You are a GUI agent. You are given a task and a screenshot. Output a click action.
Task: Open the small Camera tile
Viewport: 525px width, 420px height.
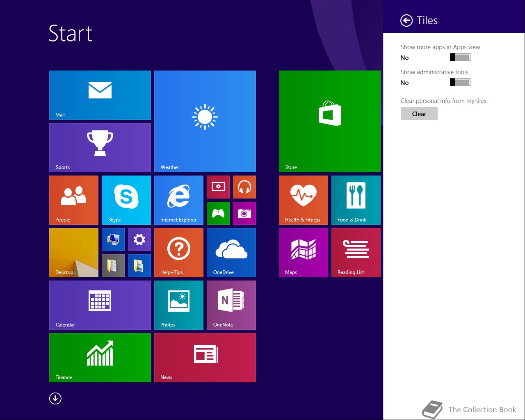coord(244,213)
